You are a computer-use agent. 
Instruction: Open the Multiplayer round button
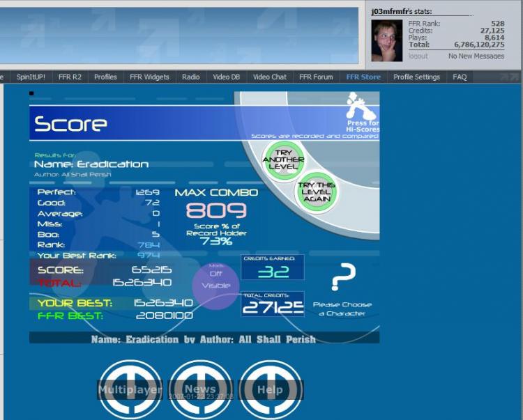point(130,389)
